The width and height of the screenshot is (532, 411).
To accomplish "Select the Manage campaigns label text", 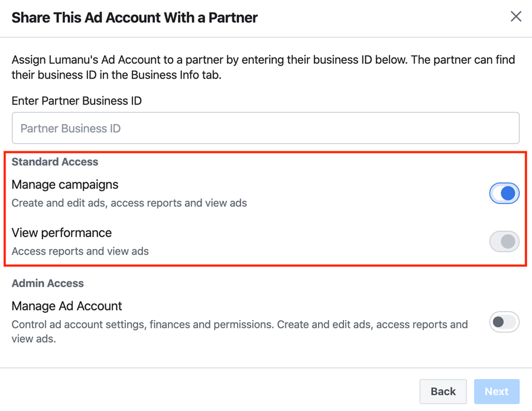I will tap(65, 185).
